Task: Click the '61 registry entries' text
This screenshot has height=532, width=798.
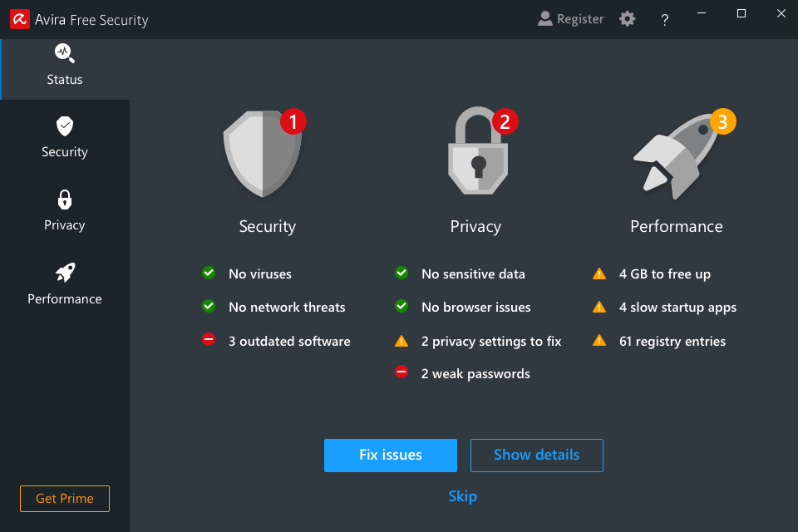Action: [x=672, y=342]
